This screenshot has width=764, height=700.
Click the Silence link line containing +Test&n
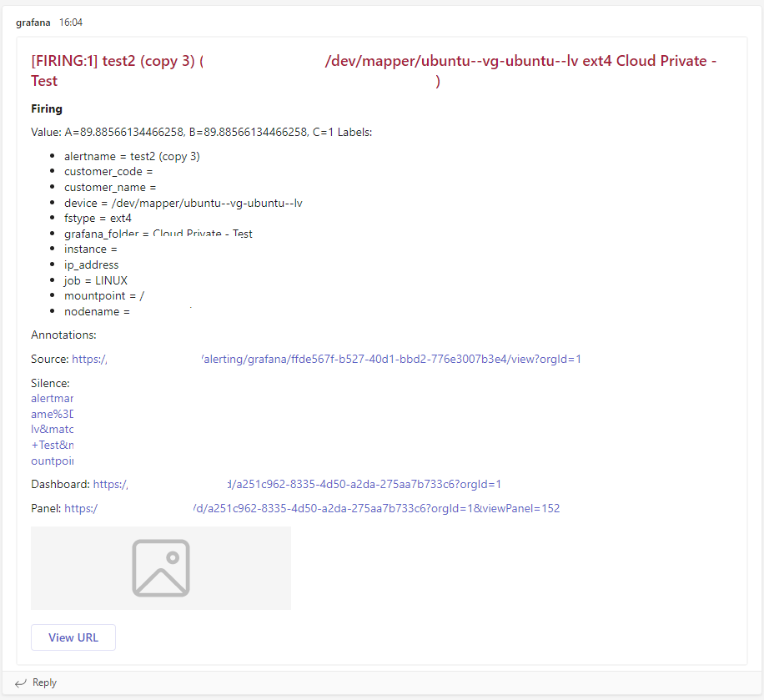[53, 445]
